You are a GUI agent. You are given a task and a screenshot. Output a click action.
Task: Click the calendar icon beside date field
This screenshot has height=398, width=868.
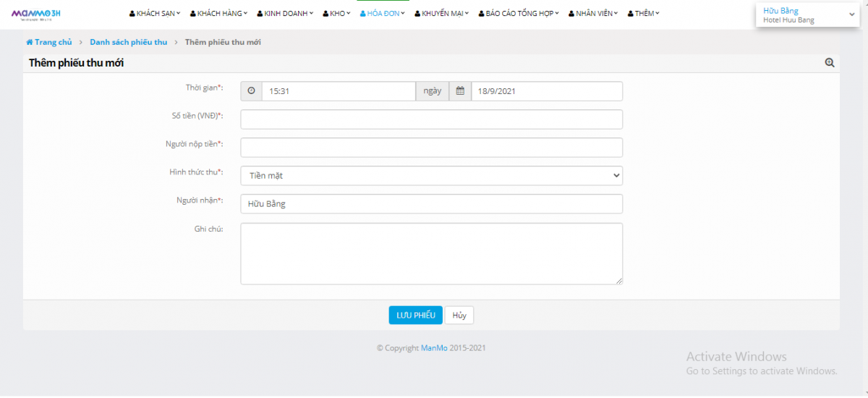(460, 91)
